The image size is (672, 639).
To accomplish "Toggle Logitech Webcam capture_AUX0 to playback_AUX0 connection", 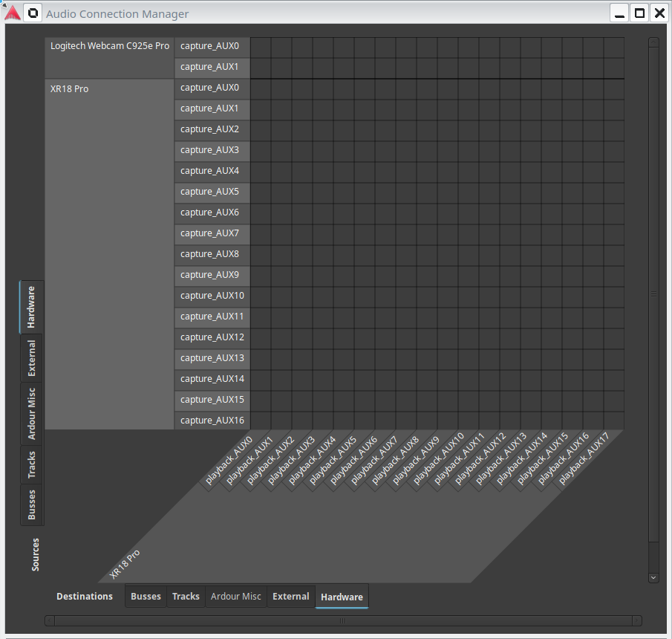I will (261, 47).
